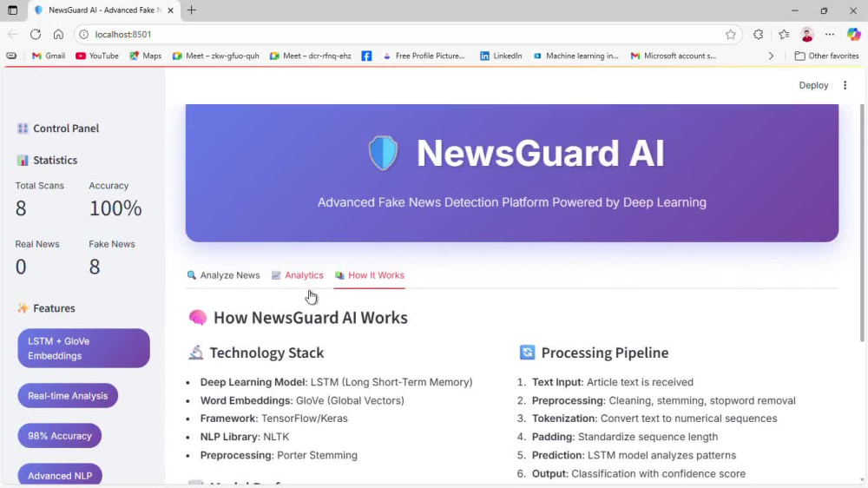Open the Machine learning bookmark
Viewport: 868px width, 488px height.
pos(576,56)
